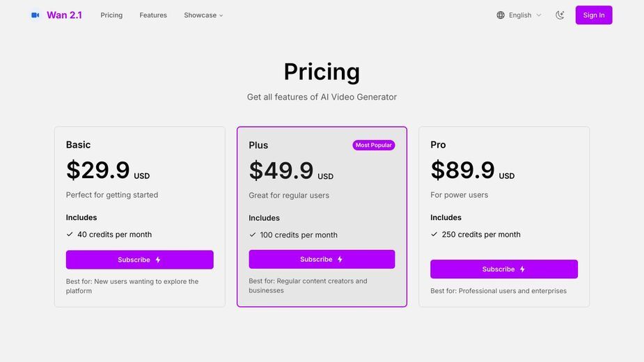Select the $49.9 Plus plan price
This screenshot has width=644, height=362.
(281, 170)
